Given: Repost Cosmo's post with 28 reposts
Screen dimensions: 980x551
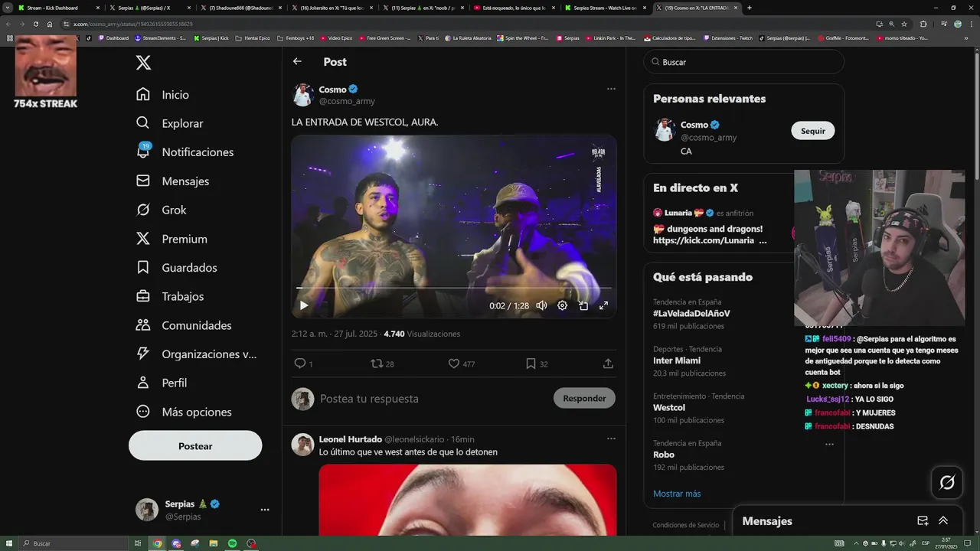Looking at the screenshot, I should (x=377, y=364).
